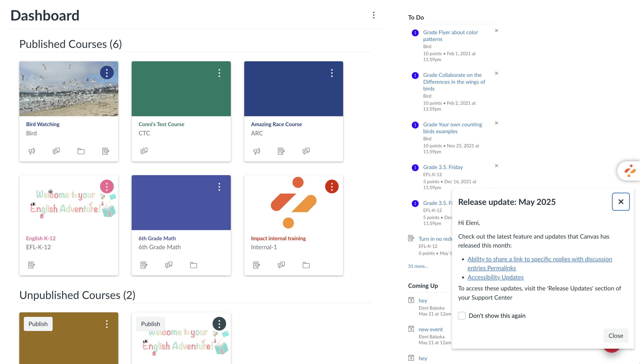Viewport: 640px width, 364px height.
Task: Open Bird Watching announcements icon
Action: coord(32,151)
